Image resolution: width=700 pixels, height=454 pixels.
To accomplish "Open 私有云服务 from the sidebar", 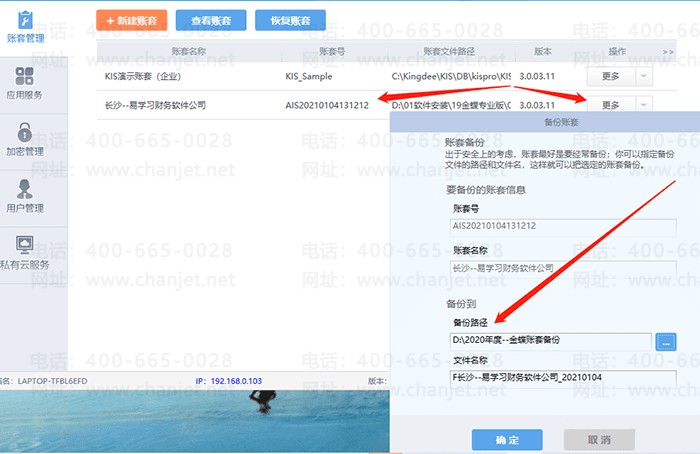I will (x=24, y=251).
